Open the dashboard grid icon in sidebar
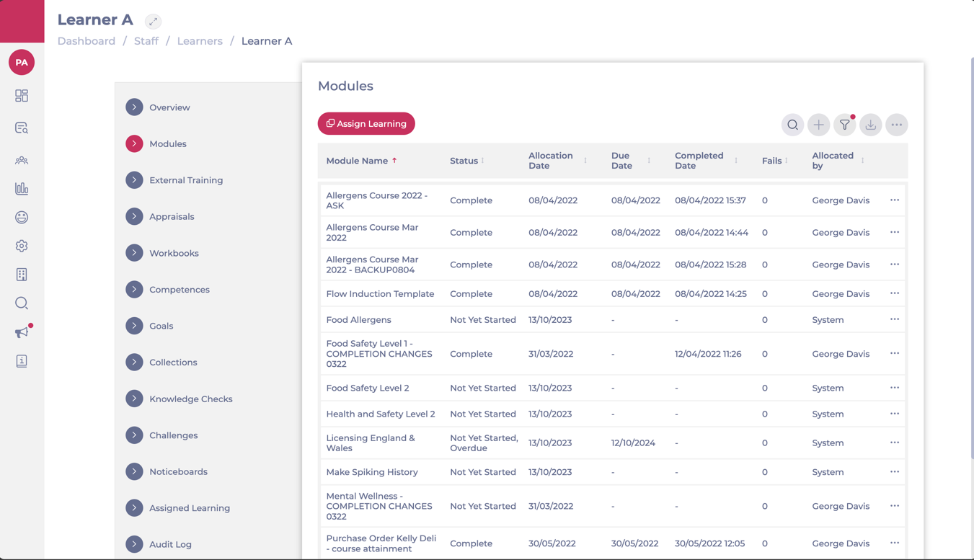Screen dimensions: 974x560 pos(22,96)
